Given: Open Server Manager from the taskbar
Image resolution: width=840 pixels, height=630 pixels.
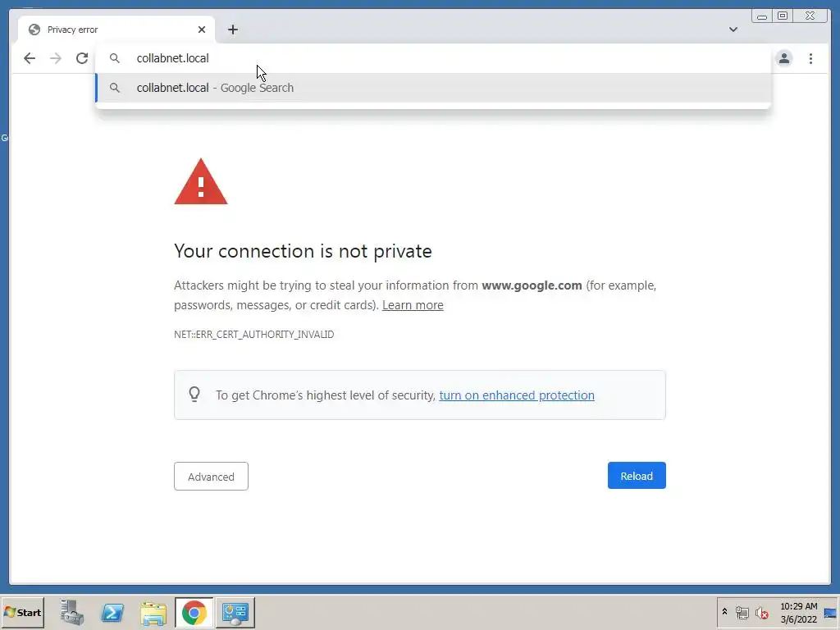Looking at the screenshot, I should coord(72,612).
